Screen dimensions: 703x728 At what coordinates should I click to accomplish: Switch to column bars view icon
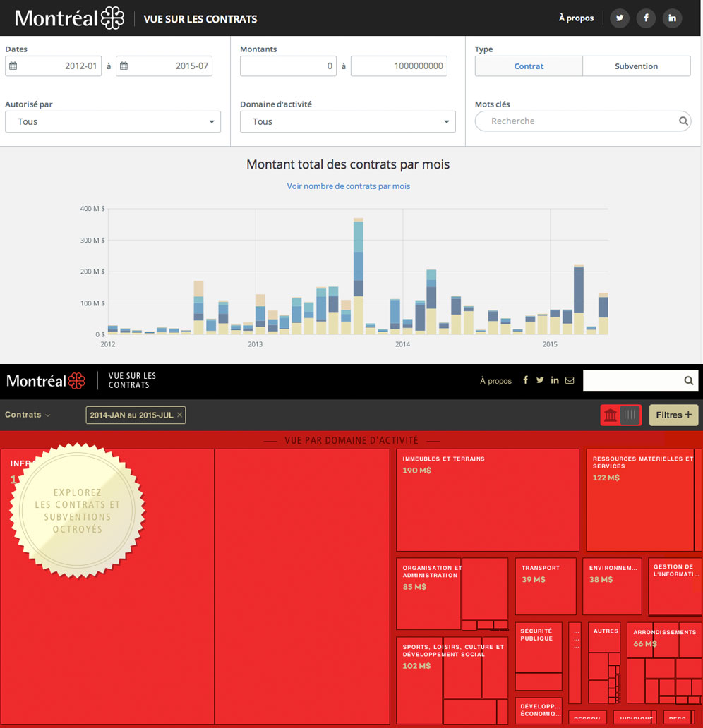click(x=630, y=415)
